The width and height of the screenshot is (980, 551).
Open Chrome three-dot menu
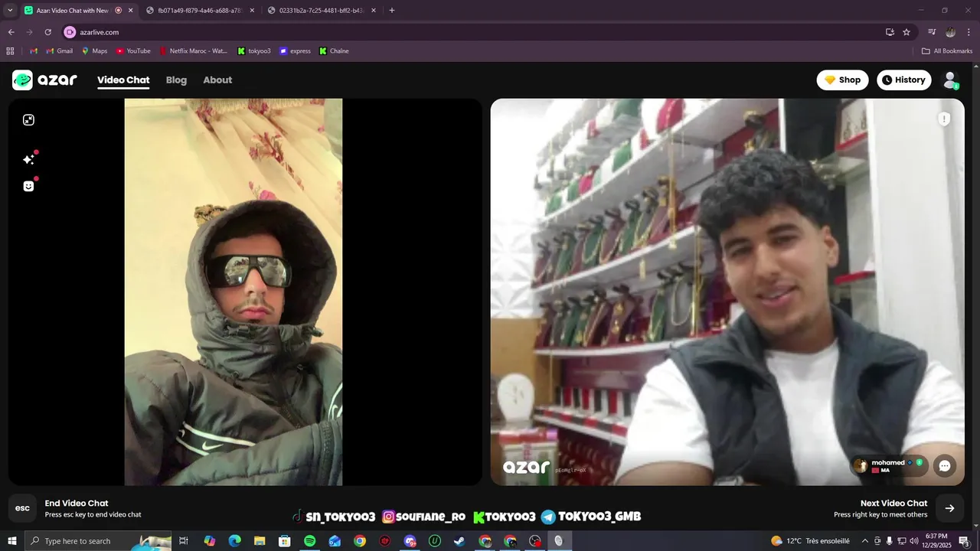coord(969,32)
